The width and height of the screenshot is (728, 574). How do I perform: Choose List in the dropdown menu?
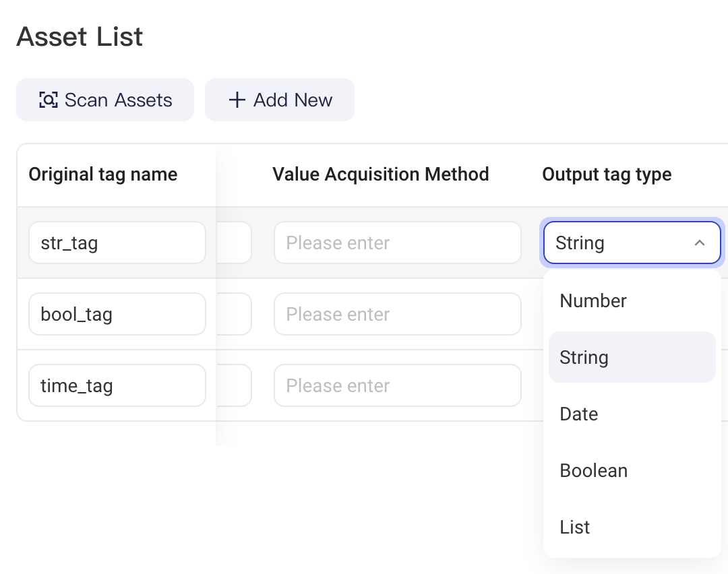[632, 527]
